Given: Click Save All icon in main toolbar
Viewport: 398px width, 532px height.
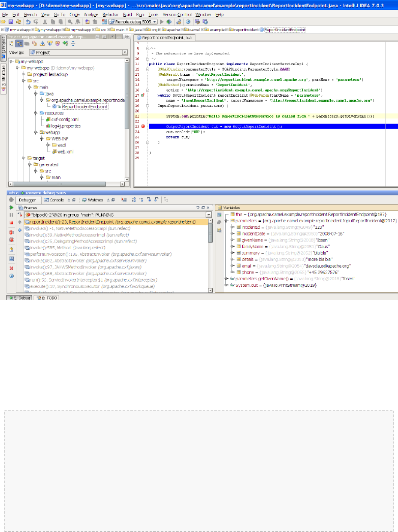Looking at the screenshot, I should click(11, 22).
